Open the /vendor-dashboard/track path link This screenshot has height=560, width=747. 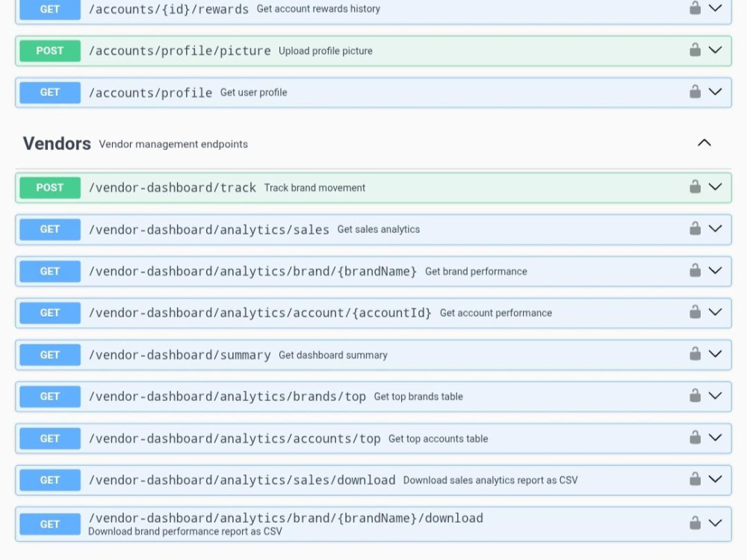click(173, 187)
